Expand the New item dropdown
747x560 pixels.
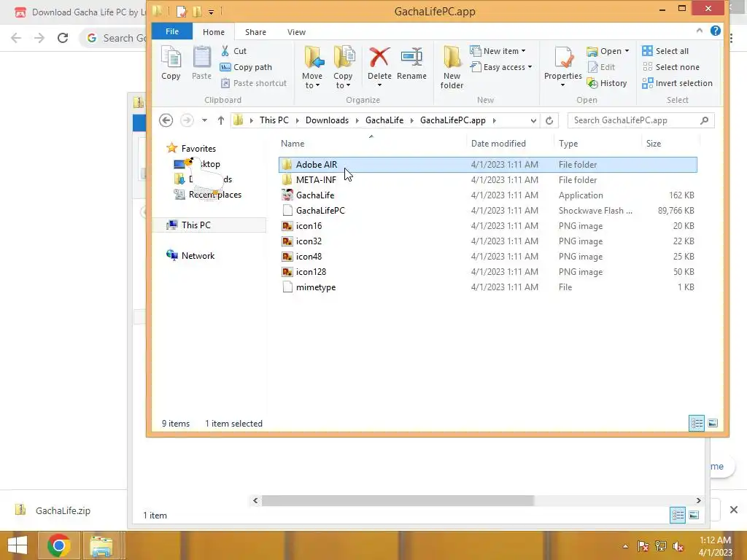pyautogui.click(x=523, y=51)
